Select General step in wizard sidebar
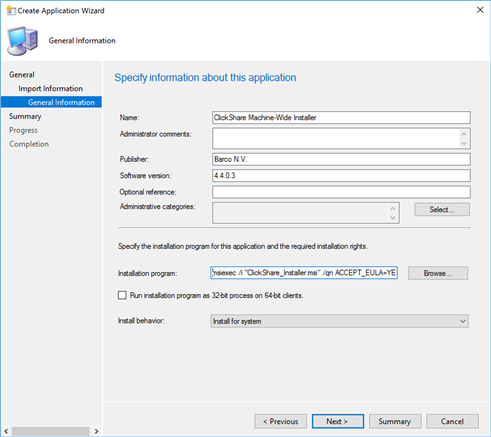The image size is (491, 437). [x=22, y=75]
